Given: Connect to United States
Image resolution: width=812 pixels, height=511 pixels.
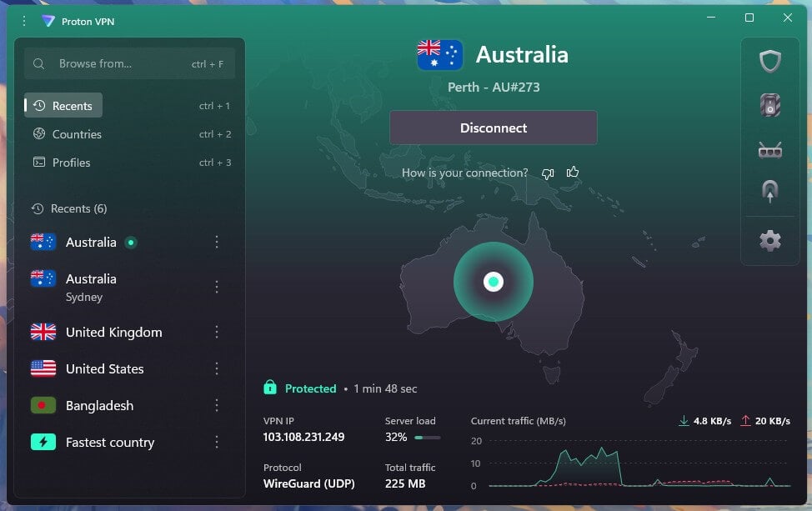Looking at the screenshot, I should tap(104, 368).
